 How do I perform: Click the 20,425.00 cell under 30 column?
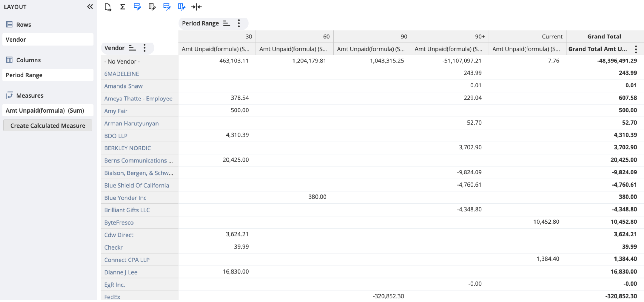[x=236, y=160]
